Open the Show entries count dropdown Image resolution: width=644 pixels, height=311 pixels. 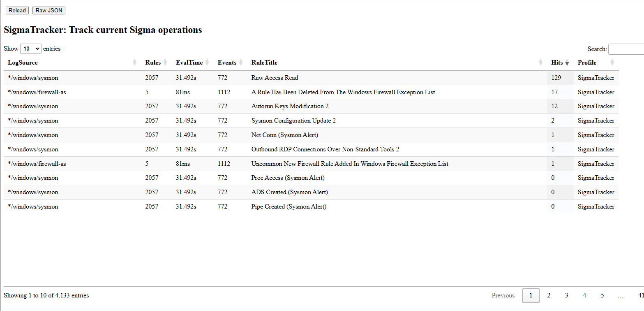31,49
